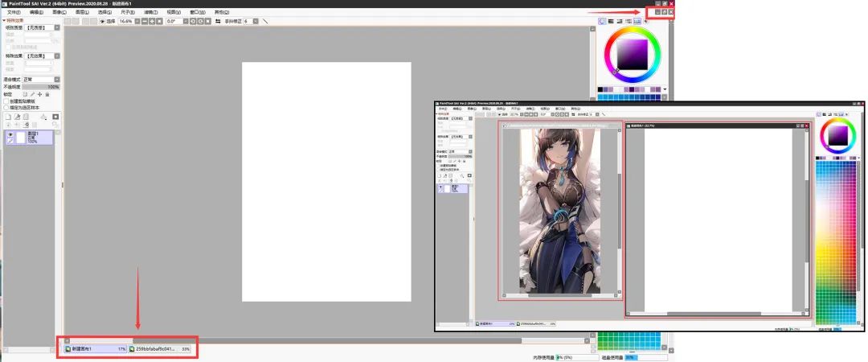Image resolution: width=868 pixels, height=362 pixels.
Task: Show the RGB slider panel
Action: point(611,21)
